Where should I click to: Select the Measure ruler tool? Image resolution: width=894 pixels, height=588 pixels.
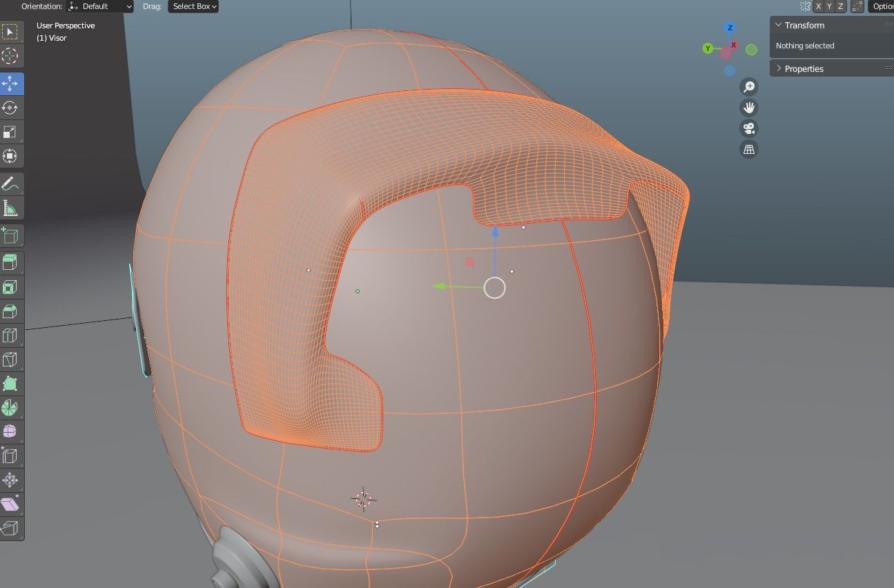tap(10, 208)
